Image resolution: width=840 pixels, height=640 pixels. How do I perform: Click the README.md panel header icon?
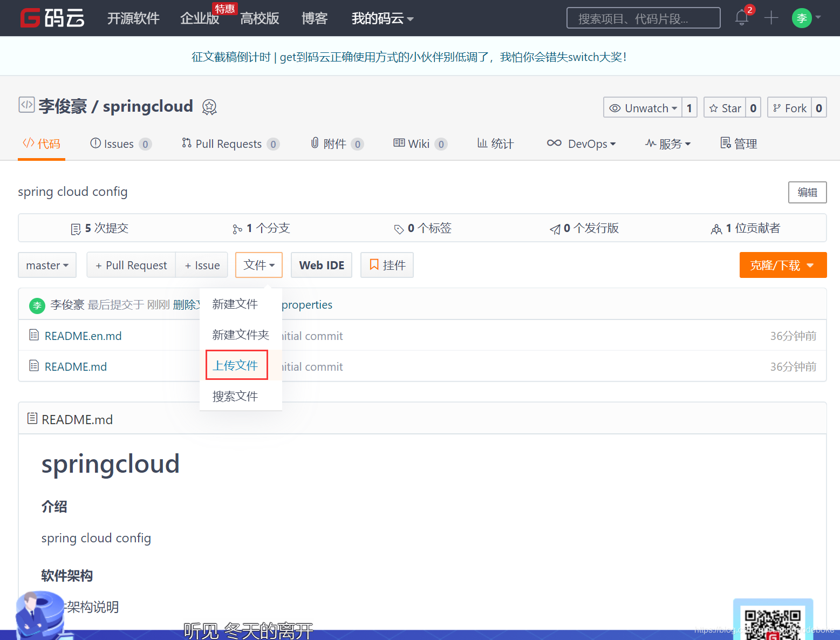[32, 418]
